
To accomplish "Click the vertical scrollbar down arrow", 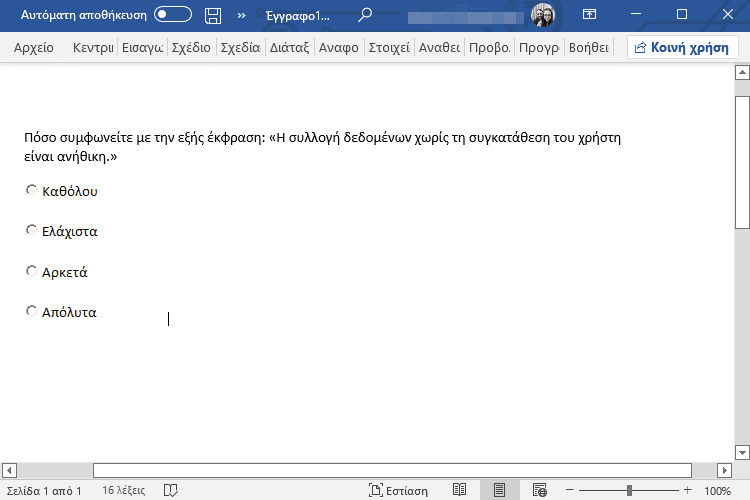I will point(742,452).
